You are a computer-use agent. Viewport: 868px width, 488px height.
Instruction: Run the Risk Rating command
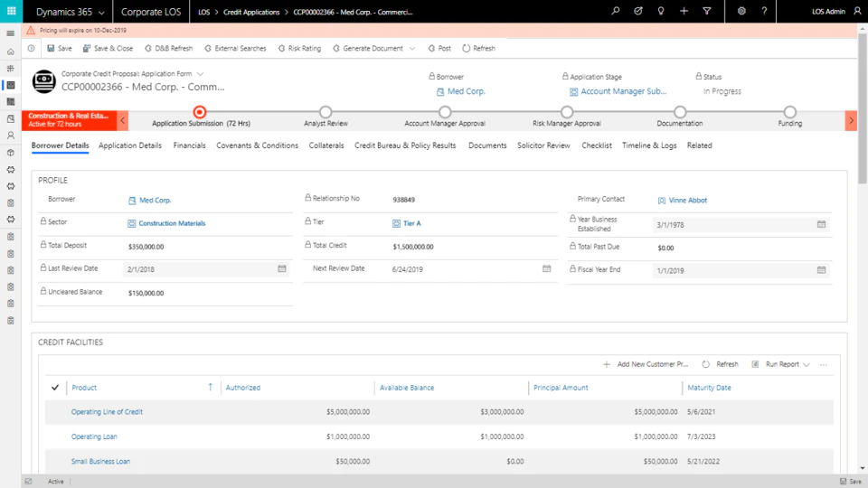pyautogui.click(x=299, y=48)
